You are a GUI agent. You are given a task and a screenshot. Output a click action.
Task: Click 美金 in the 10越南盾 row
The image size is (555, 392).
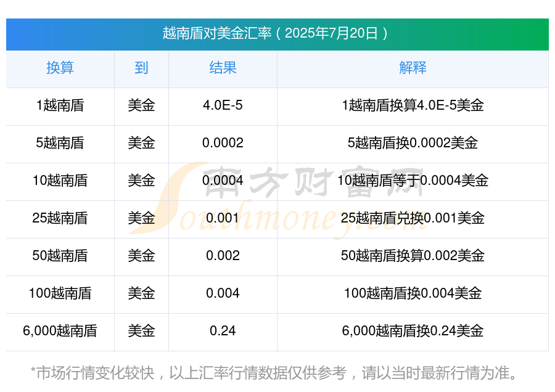[x=141, y=181]
